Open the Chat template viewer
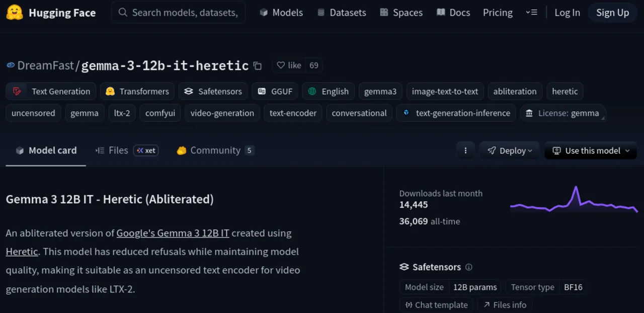 pyautogui.click(x=436, y=305)
